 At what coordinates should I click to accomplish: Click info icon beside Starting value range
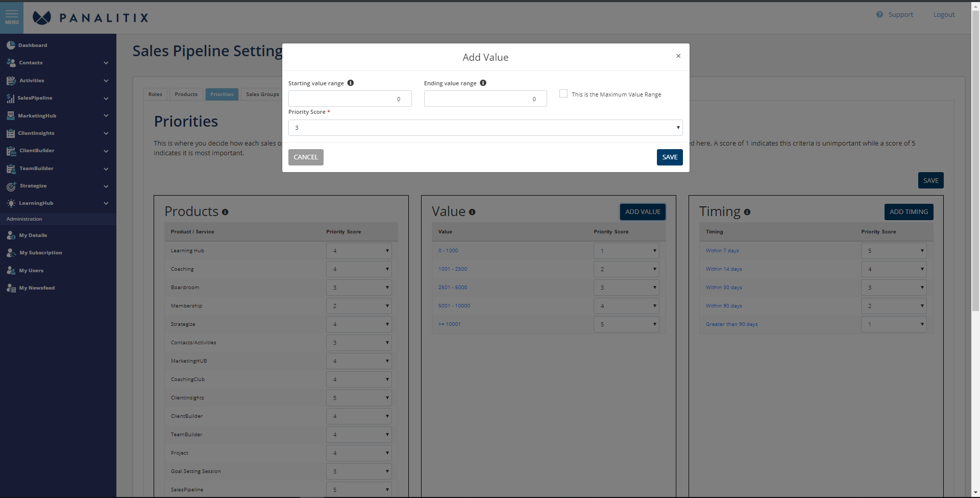351,83
